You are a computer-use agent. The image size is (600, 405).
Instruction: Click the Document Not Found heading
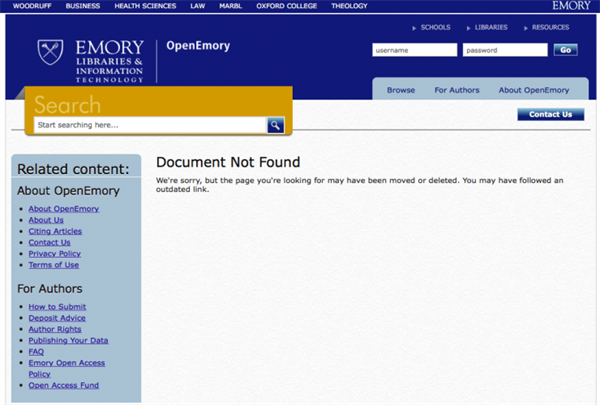[x=228, y=162]
